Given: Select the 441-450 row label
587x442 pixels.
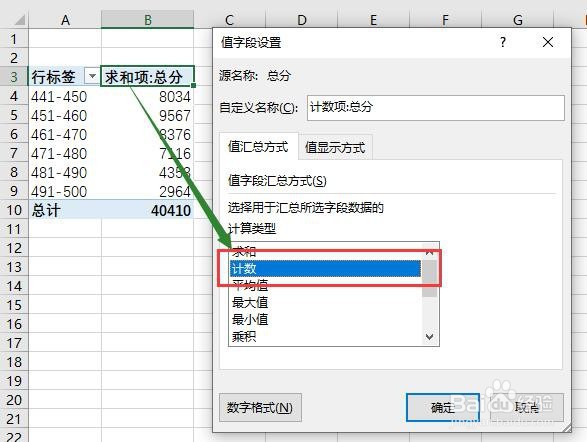Looking at the screenshot, I should 65,97.
